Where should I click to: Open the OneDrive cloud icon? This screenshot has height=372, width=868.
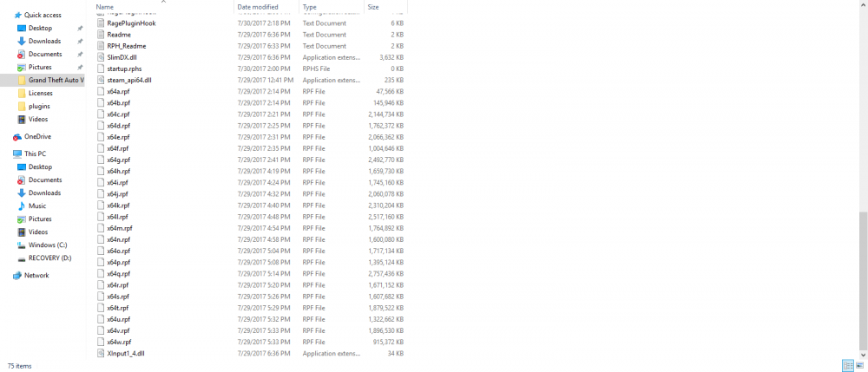[x=17, y=136]
